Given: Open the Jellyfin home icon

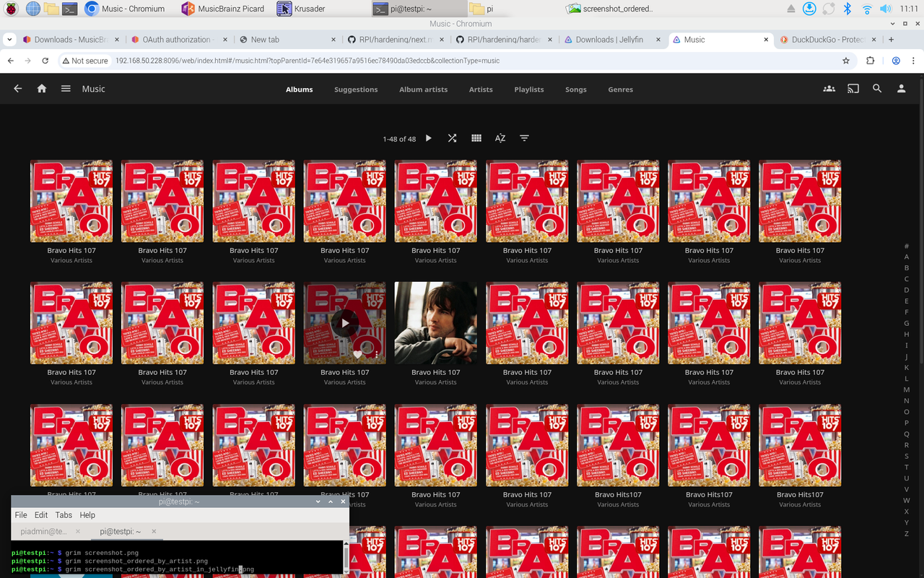Looking at the screenshot, I should click(x=42, y=89).
